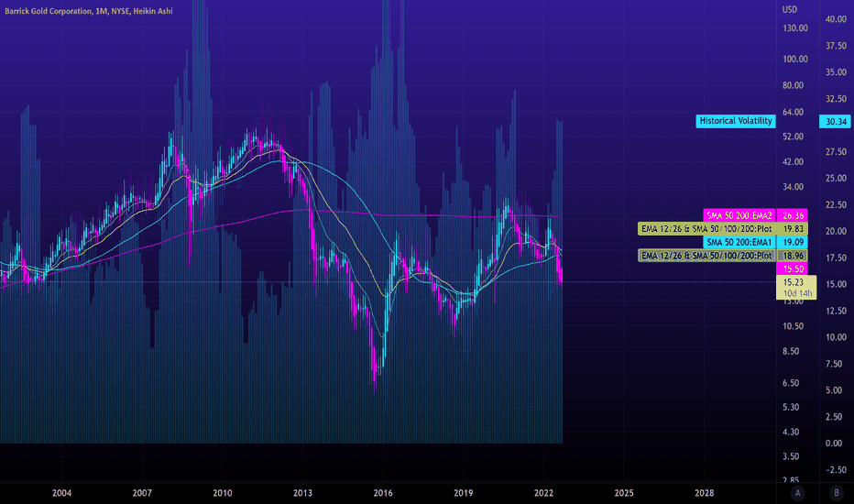Click the USD currency label
The image size is (854, 504).
tap(790, 9)
